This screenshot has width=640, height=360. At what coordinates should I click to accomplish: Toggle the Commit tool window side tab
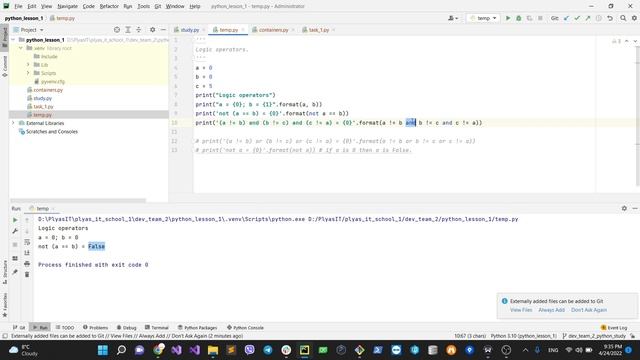(x=4, y=66)
